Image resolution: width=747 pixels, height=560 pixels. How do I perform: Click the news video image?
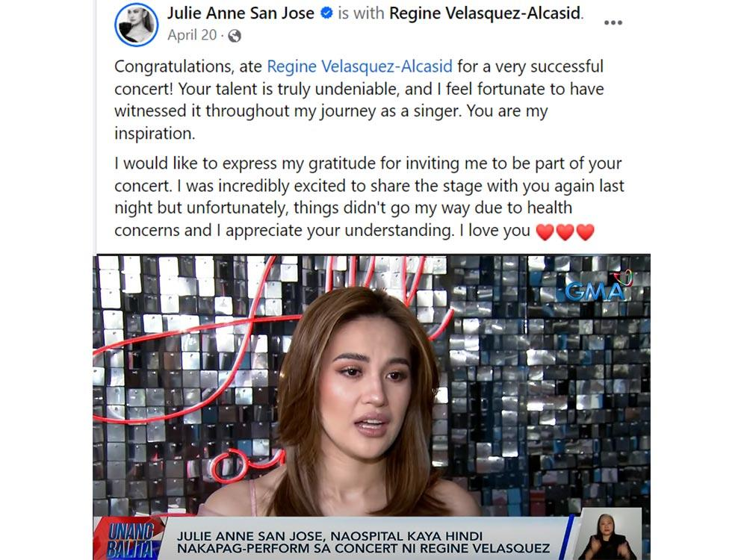tap(371, 407)
